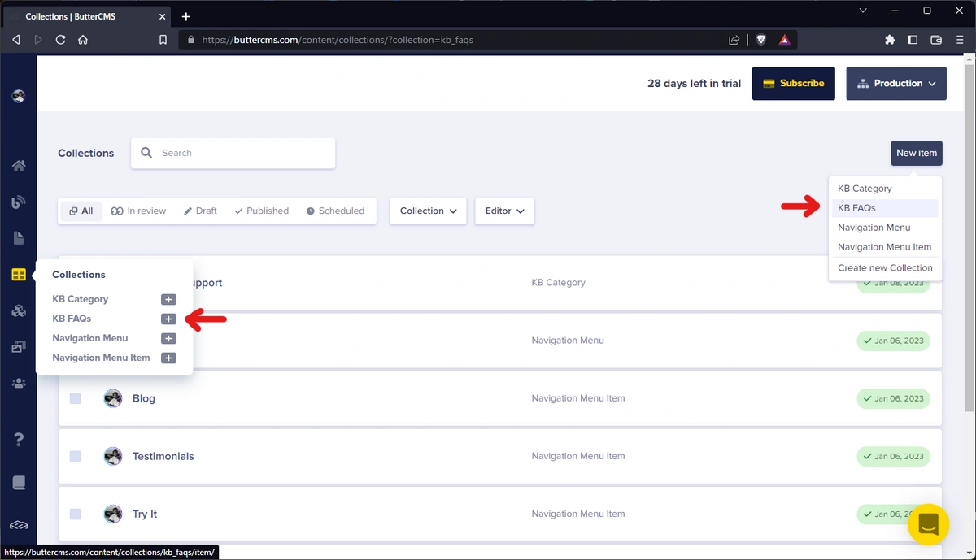The image size is (976, 560).
Task: Click the Testimonials row author avatar
Action: tap(113, 456)
